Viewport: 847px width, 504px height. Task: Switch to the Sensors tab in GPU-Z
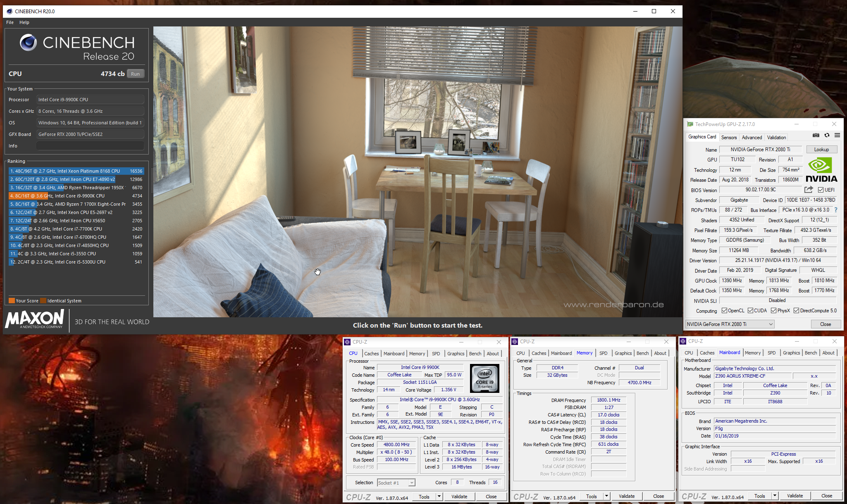(x=729, y=138)
